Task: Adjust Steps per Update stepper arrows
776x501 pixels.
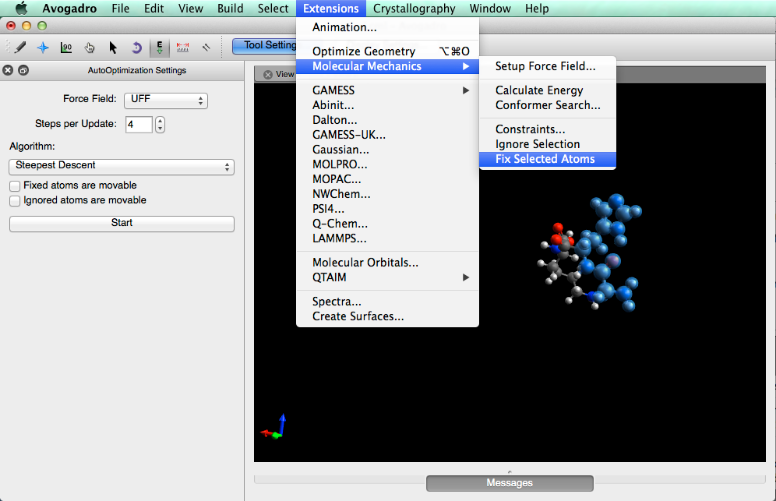Action: (159, 124)
